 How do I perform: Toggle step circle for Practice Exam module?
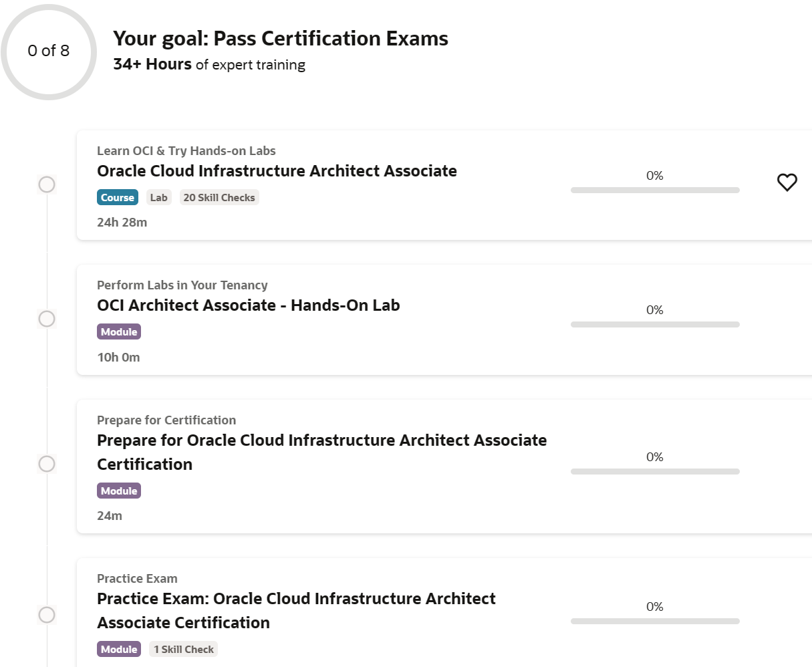47,615
